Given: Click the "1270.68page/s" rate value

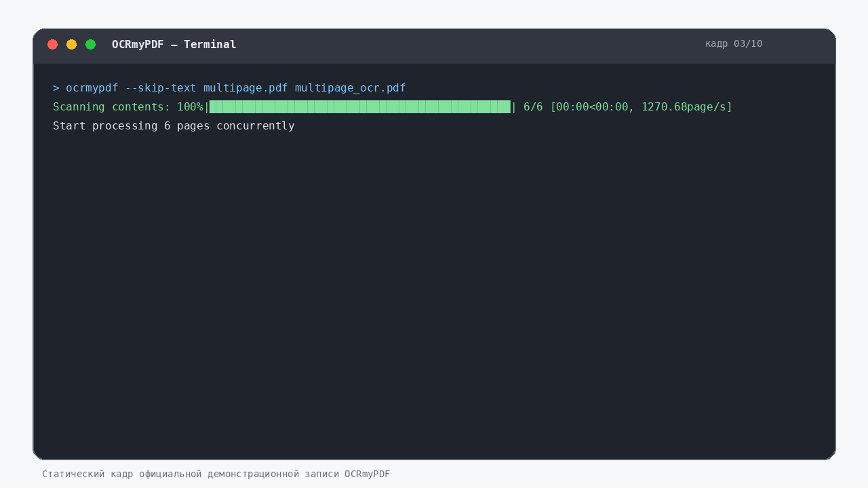Looking at the screenshot, I should point(684,107).
